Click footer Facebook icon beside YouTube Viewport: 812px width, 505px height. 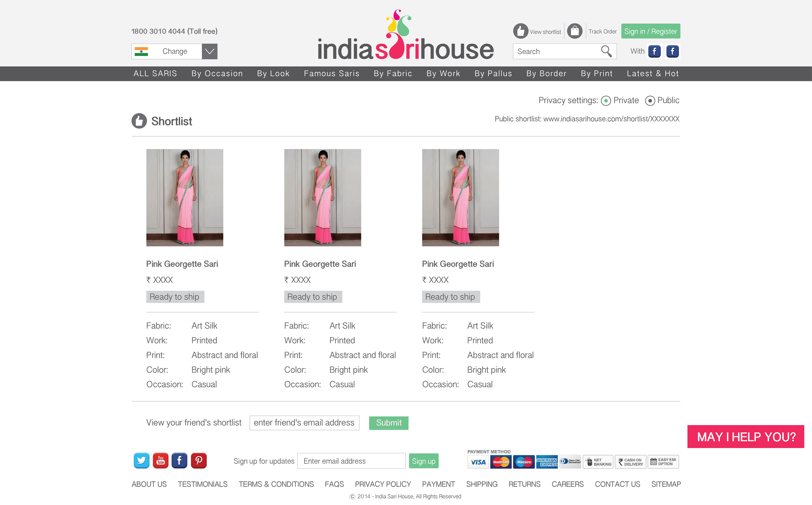[x=180, y=461]
